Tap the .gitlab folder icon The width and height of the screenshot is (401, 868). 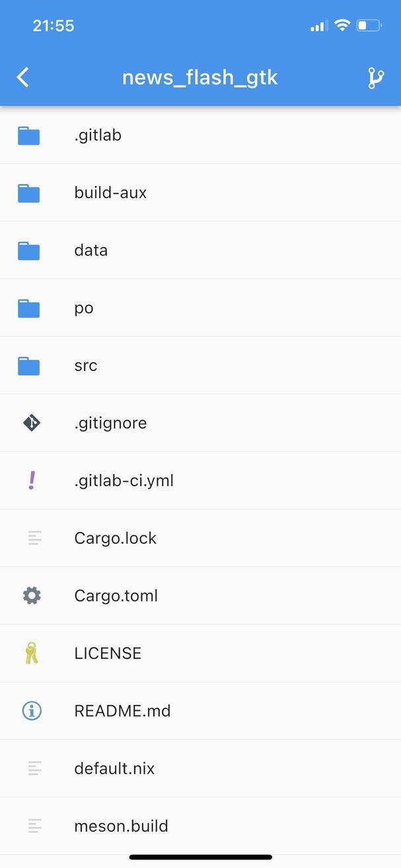point(28,136)
